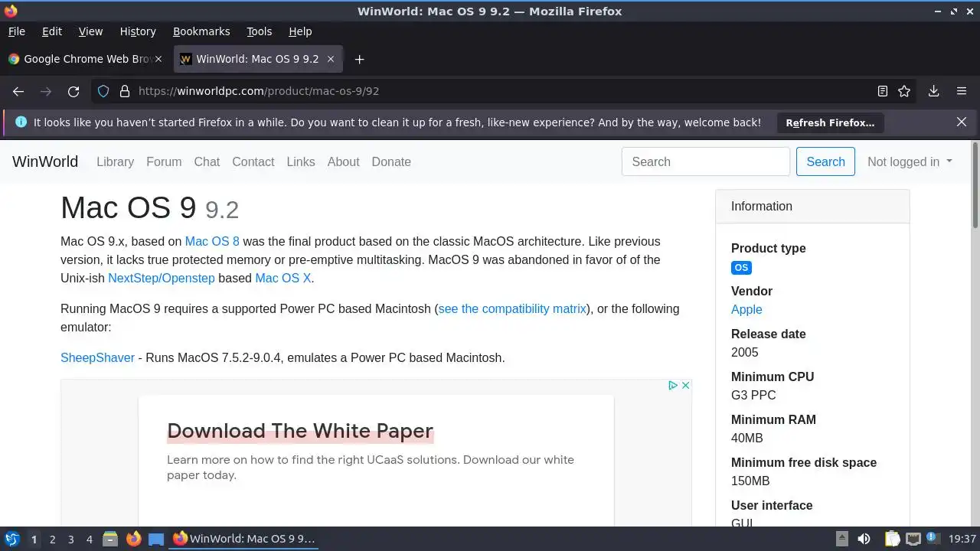Launch Firefox from taskbar quick launch
980x551 pixels.
[133, 539]
